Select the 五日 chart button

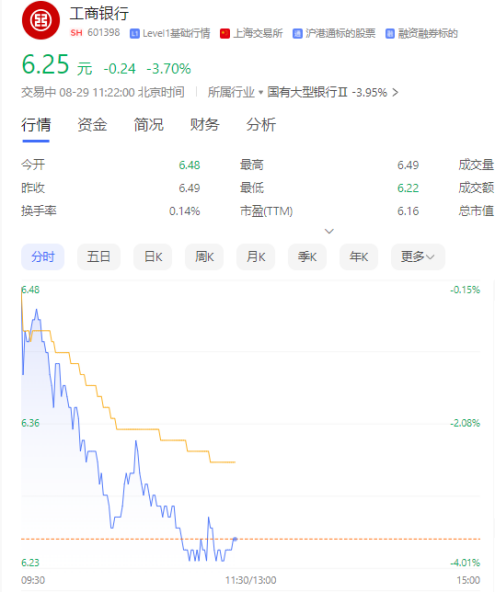(x=99, y=257)
